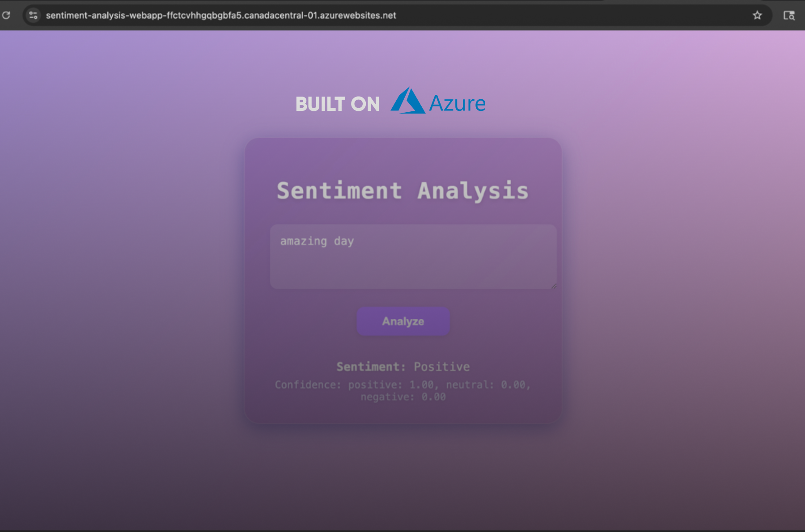Click the 'Sentiment: Positive' result text

point(403,367)
